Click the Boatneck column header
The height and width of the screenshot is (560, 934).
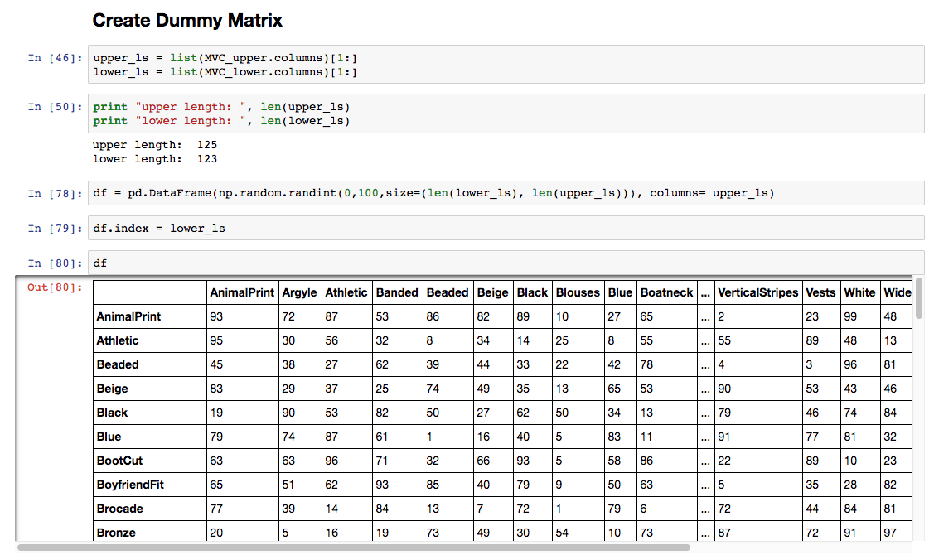(666, 292)
